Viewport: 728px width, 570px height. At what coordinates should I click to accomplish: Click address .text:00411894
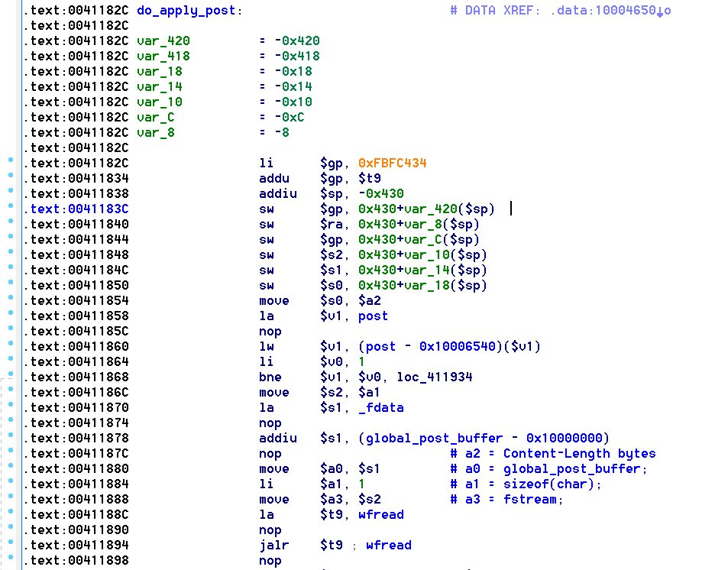[x=76, y=546]
